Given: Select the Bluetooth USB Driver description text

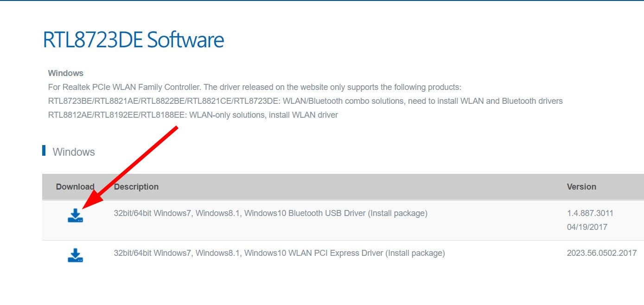Looking at the screenshot, I should coord(271,213).
